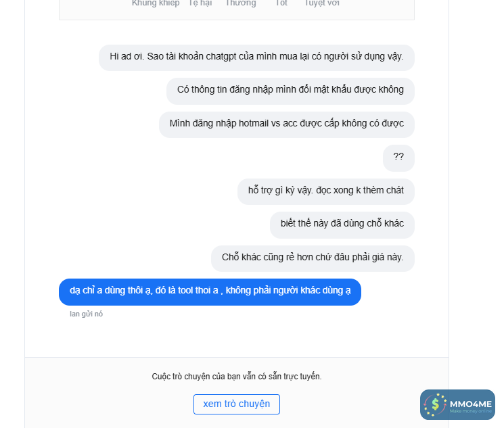The width and height of the screenshot is (504, 428).
Task: Click the 'Cuộc trò chuyện của bạn' notice
Action: pyautogui.click(x=237, y=377)
